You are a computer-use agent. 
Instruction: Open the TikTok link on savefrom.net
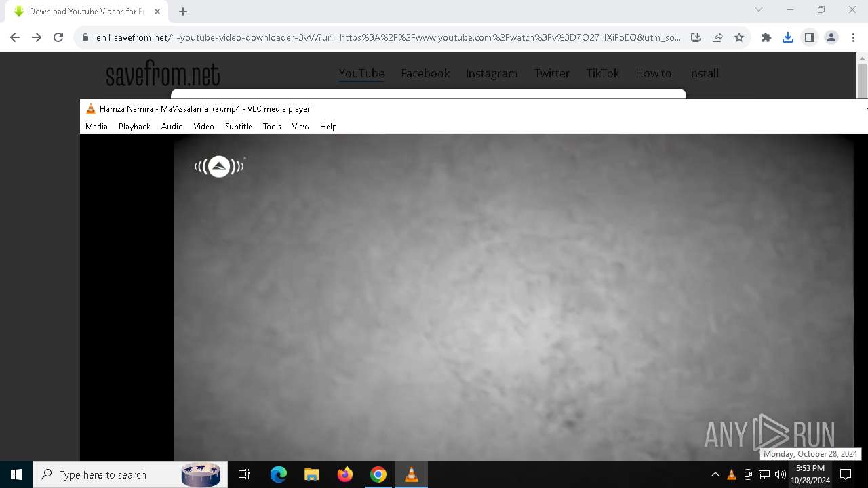pos(603,73)
